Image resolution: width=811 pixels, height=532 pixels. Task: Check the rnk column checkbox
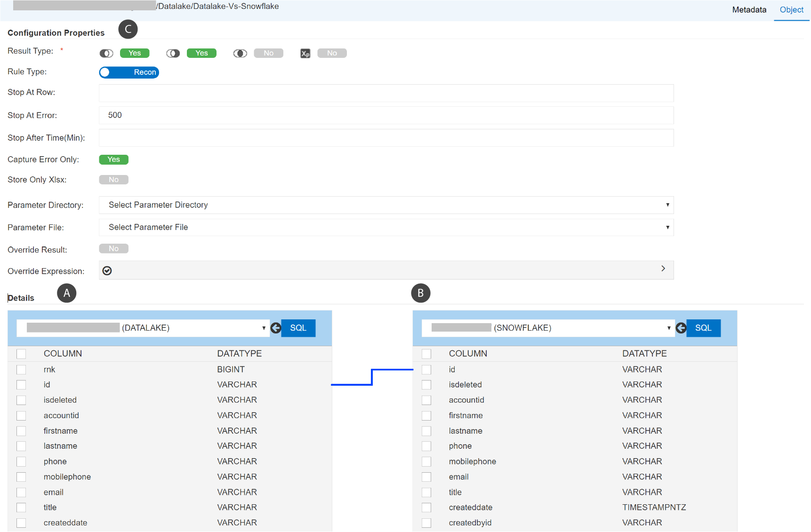pyautogui.click(x=21, y=370)
